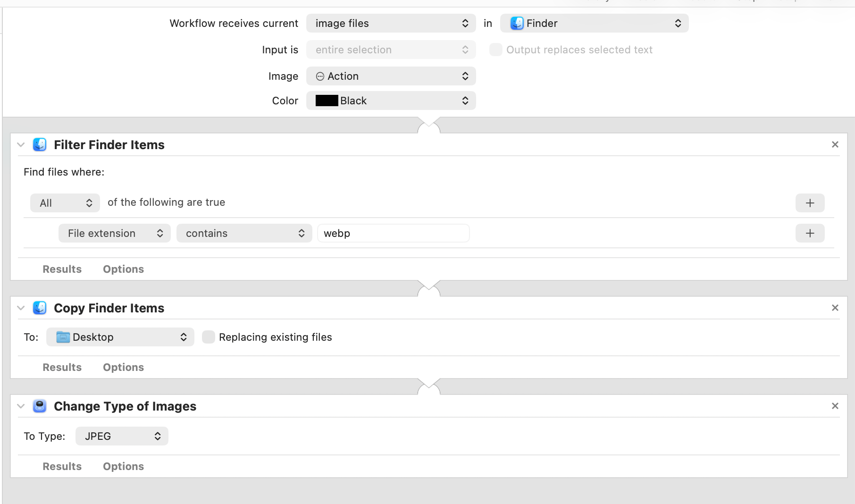
Task: Collapse the Copy Finder Items action
Action: [x=21, y=308]
